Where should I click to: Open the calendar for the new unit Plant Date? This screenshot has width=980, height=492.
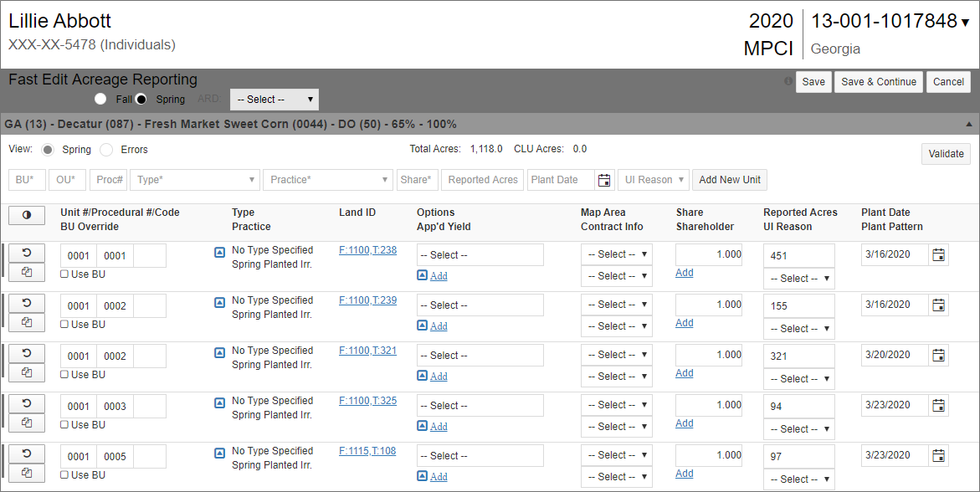point(604,180)
